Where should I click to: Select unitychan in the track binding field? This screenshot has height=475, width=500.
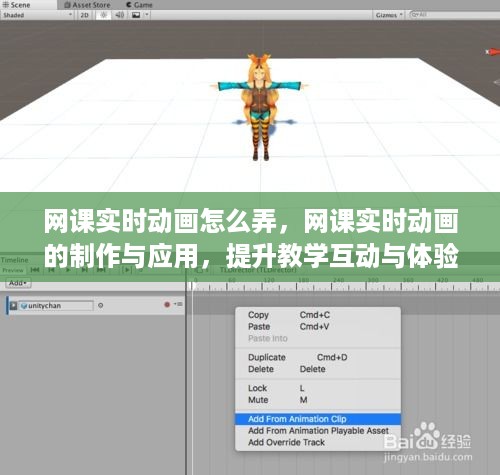[56, 305]
